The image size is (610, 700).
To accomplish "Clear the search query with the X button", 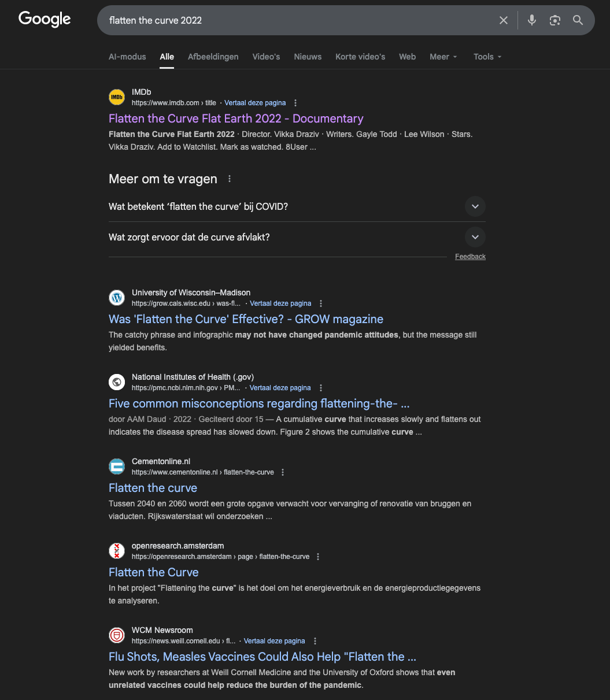I will [503, 20].
